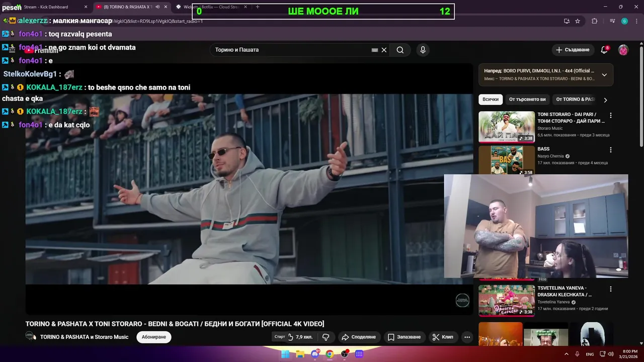Viewport: 644px width, 362px height.
Task: Click the Създаване create button
Action: pos(572,50)
